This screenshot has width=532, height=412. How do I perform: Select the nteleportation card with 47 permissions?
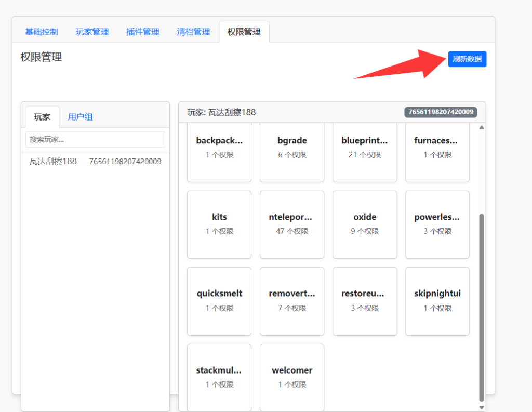pyautogui.click(x=292, y=224)
